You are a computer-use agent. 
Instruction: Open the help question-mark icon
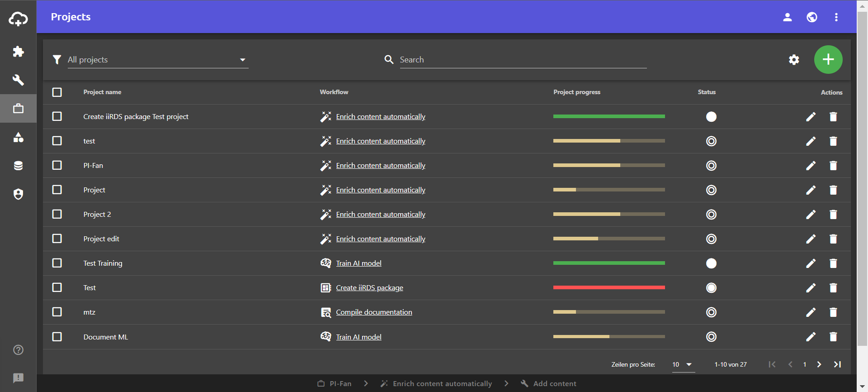click(x=18, y=350)
